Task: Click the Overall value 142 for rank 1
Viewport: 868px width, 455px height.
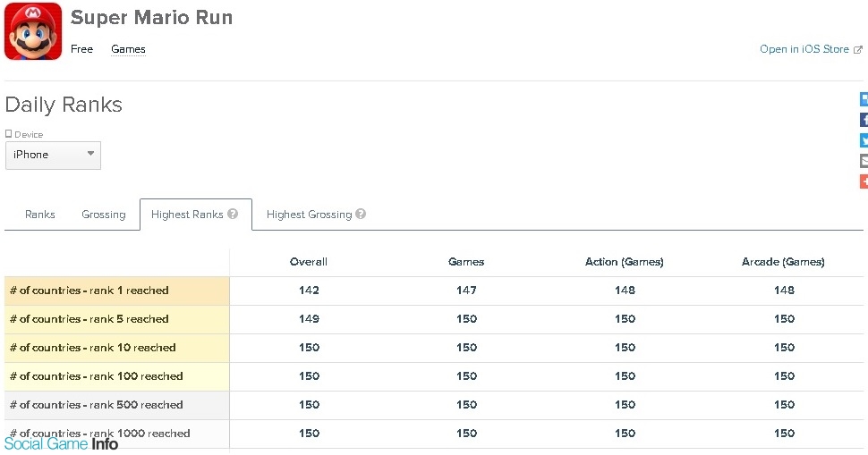Action: [x=309, y=291]
